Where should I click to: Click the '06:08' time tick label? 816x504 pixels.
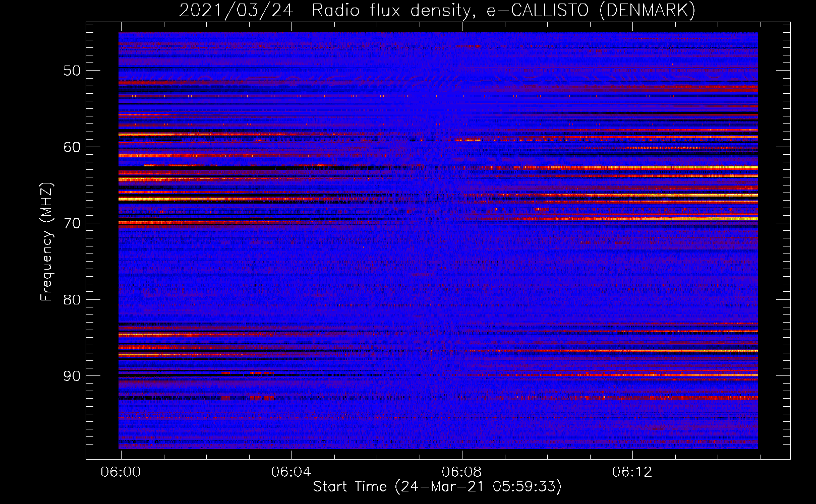point(461,472)
